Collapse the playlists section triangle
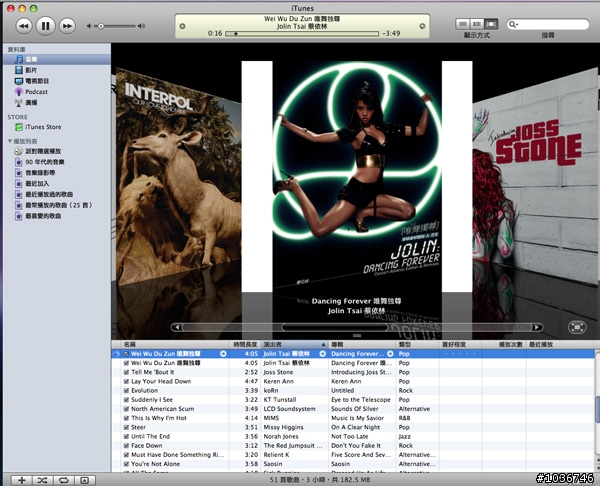Viewport: 600px width, 486px height. pyautogui.click(x=10, y=141)
